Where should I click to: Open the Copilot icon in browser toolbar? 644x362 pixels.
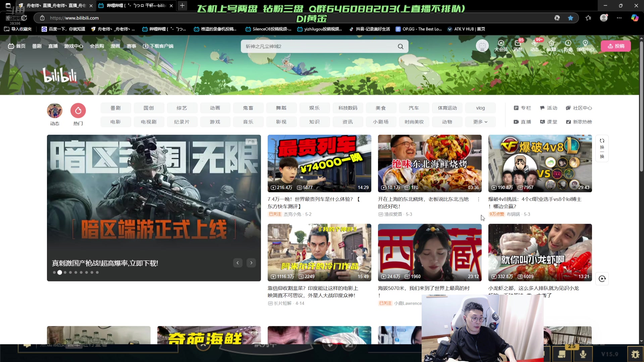click(635, 18)
